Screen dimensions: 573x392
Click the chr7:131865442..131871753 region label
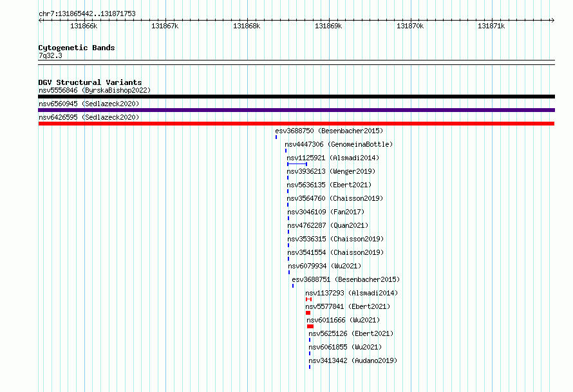[x=87, y=14]
